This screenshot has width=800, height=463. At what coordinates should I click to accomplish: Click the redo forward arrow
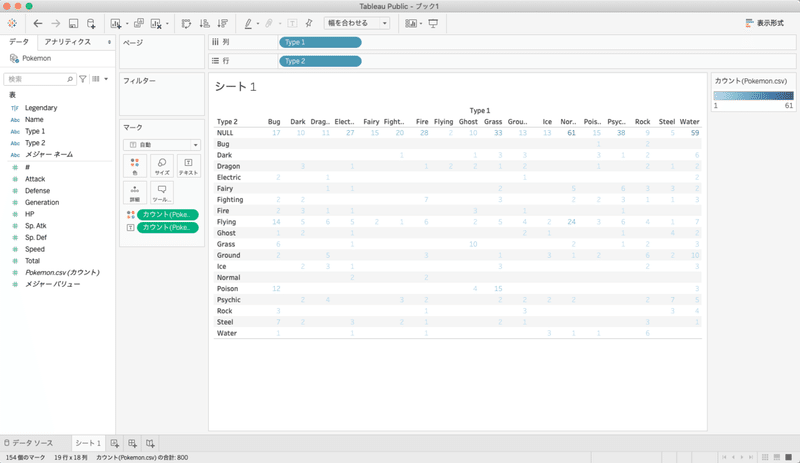[56, 23]
